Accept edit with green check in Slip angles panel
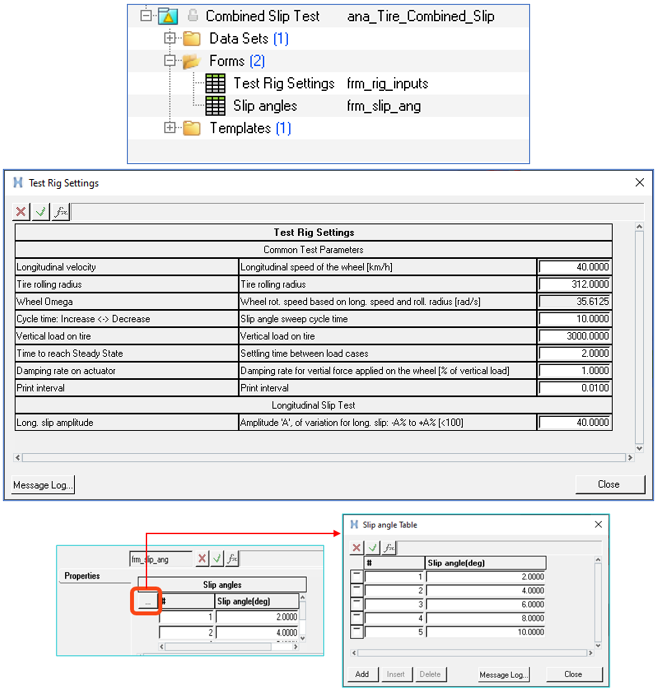This screenshot has height=690, width=655. (x=217, y=558)
